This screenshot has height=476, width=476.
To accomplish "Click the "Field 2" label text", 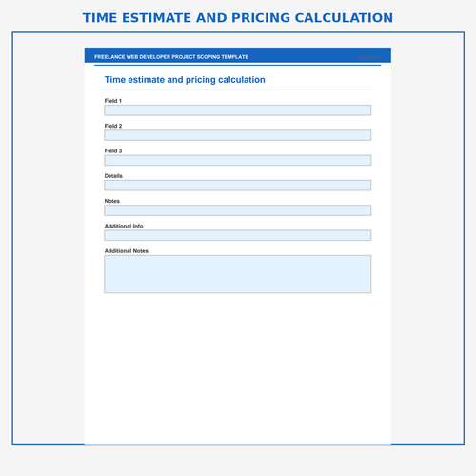I will tap(113, 126).
